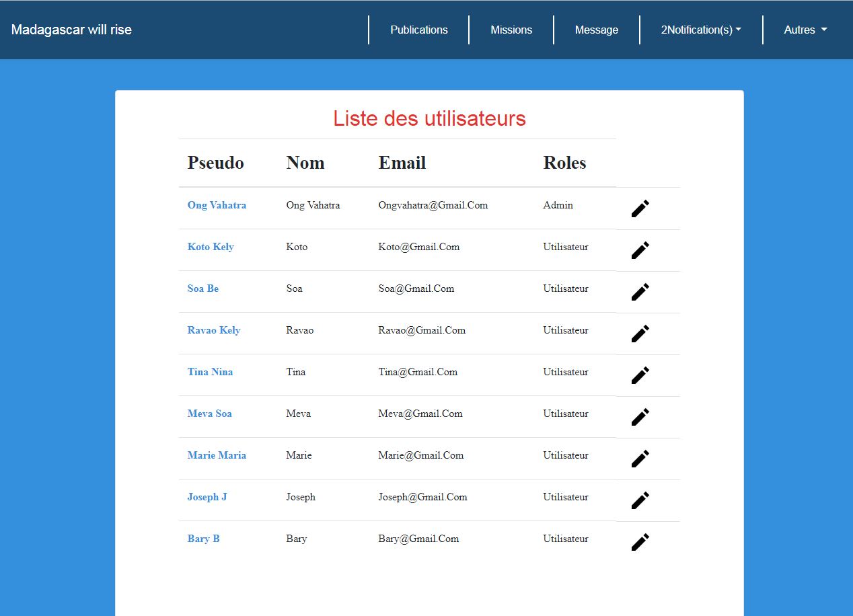Viewport: 853px width, 616px height.
Task: Go to Publications in navbar
Action: pyautogui.click(x=418, y=30)
